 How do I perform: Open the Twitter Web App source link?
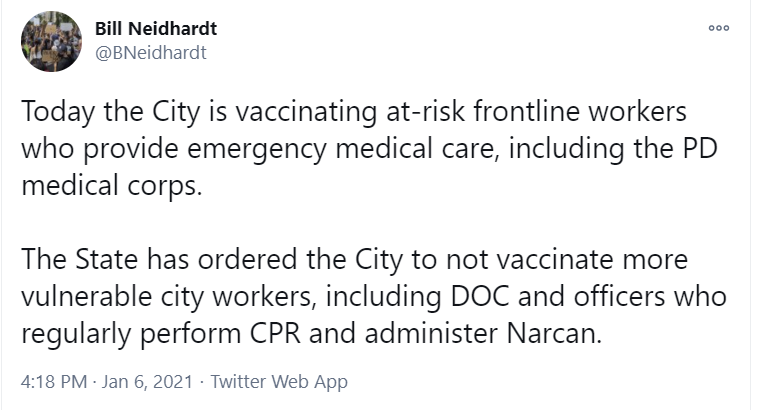272,382
